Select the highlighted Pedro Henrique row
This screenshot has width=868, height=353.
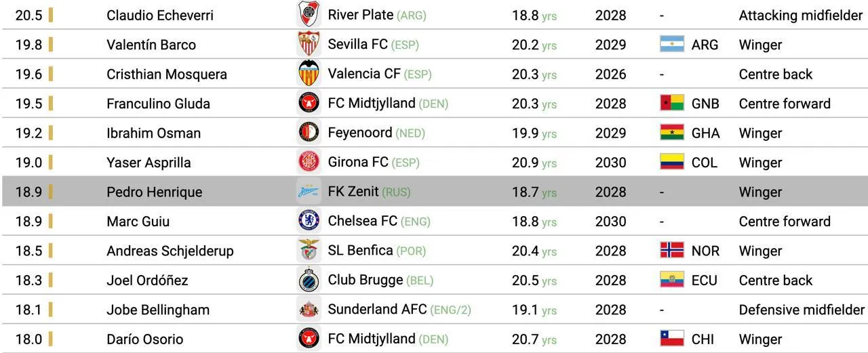(x=434, y=192)
